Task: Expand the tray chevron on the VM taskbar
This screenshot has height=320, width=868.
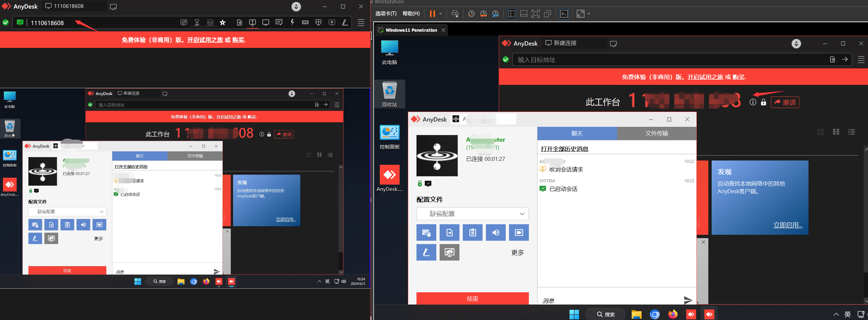Action: click(x=836, y=315)
